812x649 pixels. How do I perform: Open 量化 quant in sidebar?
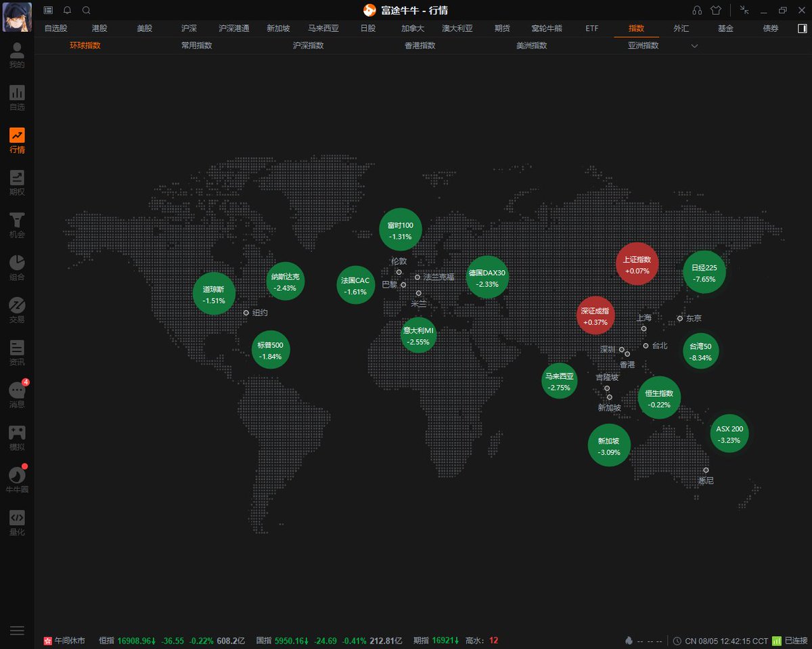(17, 523)
